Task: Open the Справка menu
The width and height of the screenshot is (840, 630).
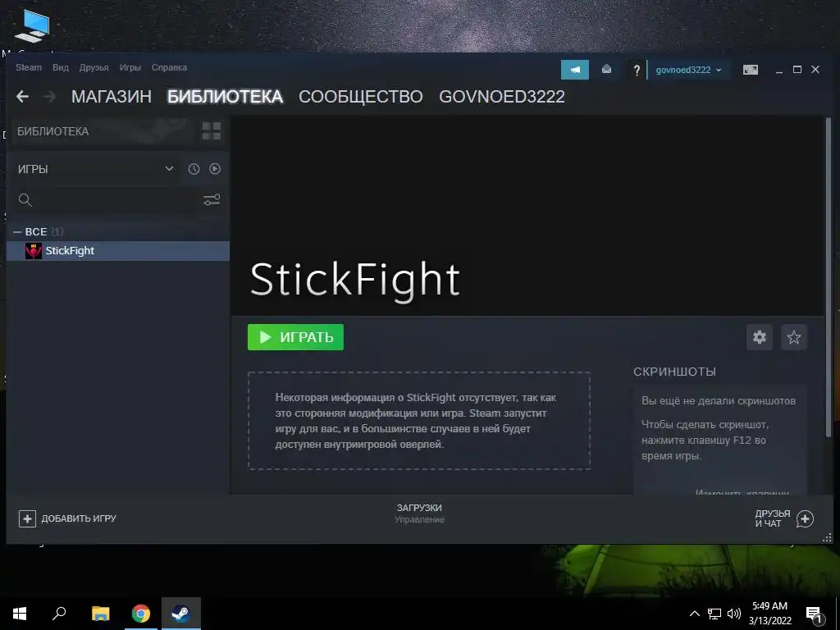Action: coord(169,67)
